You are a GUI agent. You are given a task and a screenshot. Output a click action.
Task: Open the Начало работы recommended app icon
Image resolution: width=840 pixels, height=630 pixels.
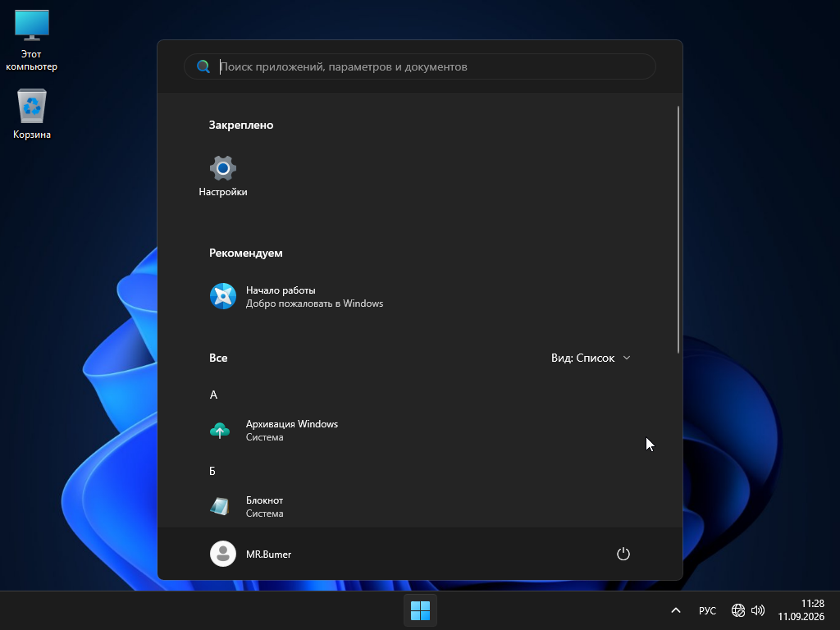point(223,296)
